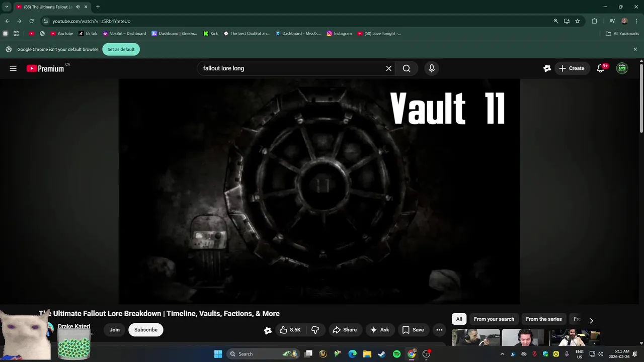Subscribe to Drake Kateri
The height and width of the screenshot is (362, 644).
tap(146, 330)
